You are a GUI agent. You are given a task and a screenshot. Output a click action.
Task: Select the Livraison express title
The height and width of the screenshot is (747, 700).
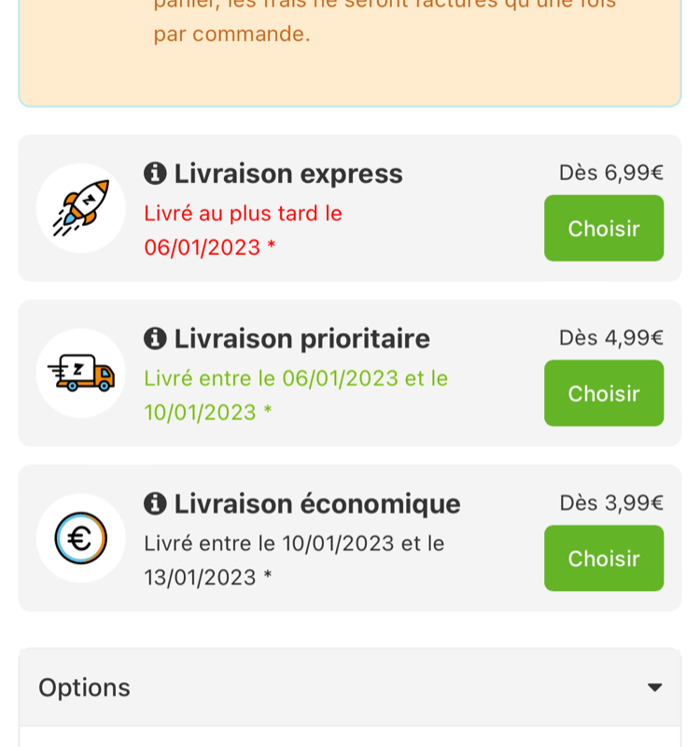[288, 174]
